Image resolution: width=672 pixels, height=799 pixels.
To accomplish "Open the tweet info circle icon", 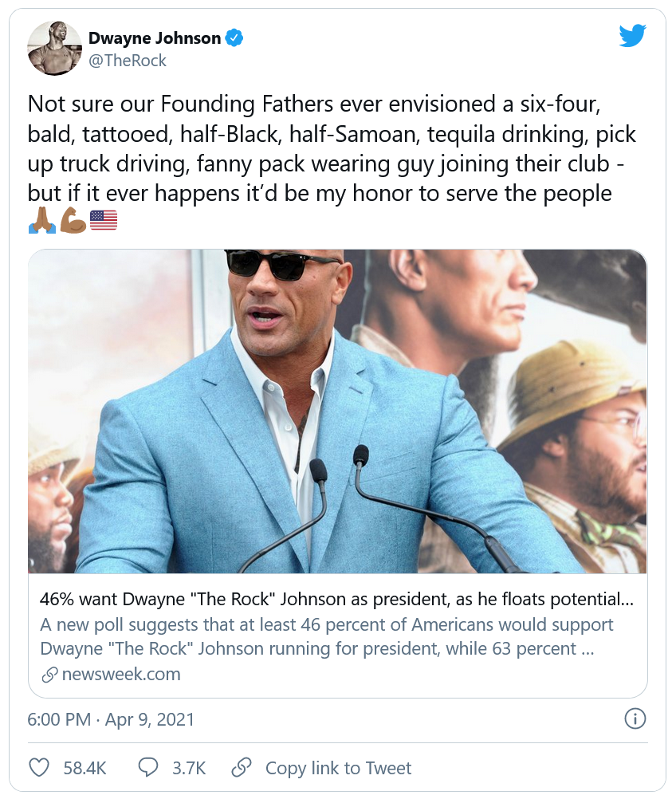I will [635, 718].
